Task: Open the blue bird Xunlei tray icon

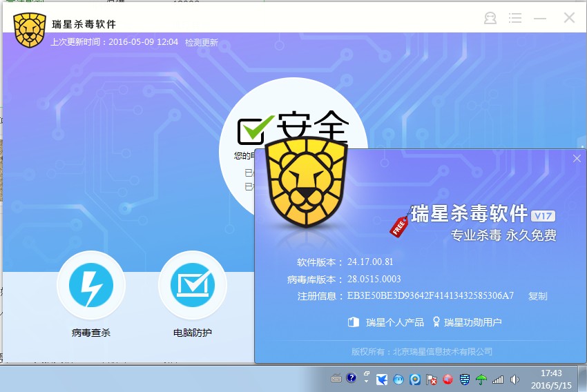Action: pyautogui.click(x=382, y=380)
